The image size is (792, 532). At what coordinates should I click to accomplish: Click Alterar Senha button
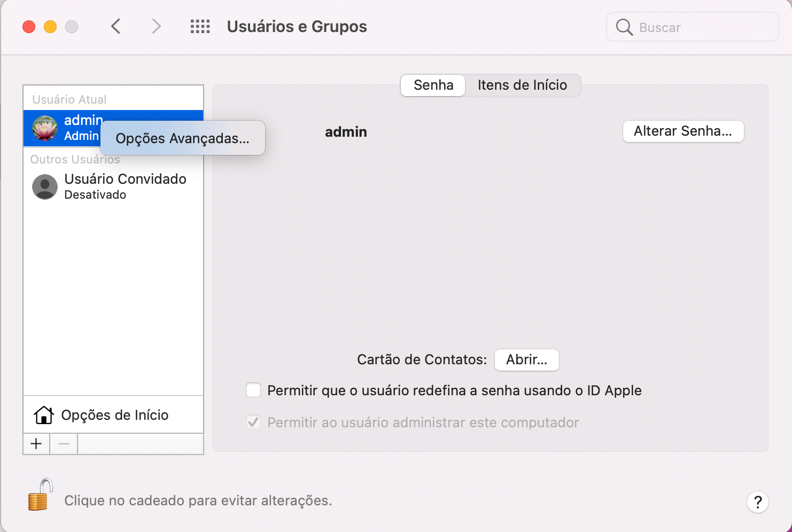pyautogui.click(x=683, y=131)
